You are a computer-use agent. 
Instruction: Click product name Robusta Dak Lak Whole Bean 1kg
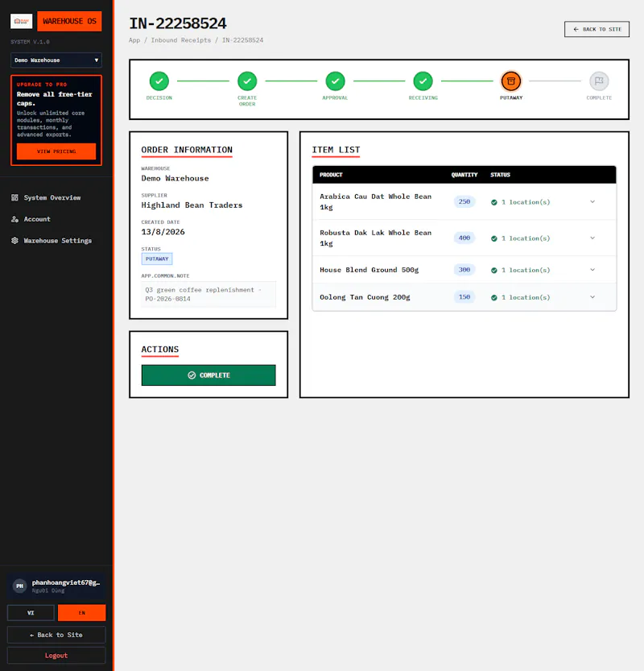(x=375, y=238)
